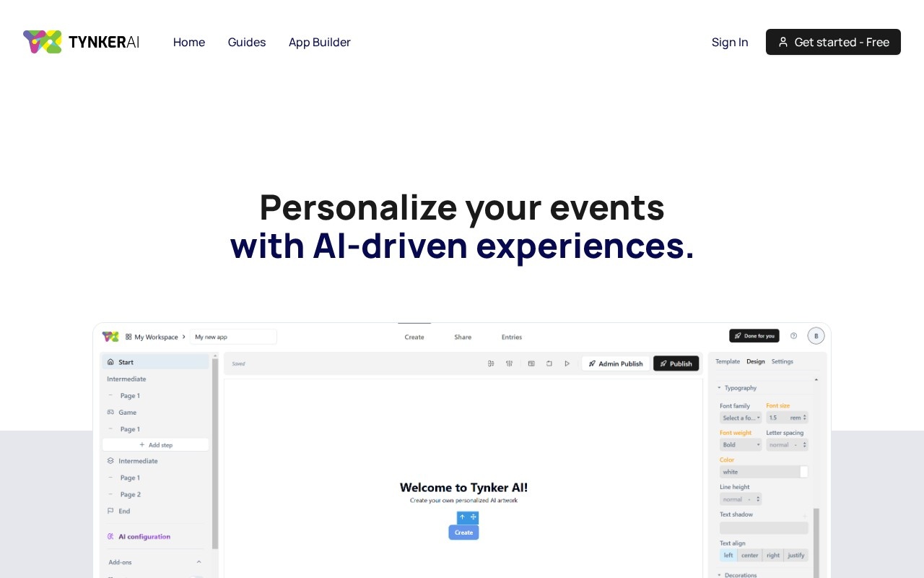Click the Add step button
This screenshot has height=578, width=924.
(x=155, y=444)
